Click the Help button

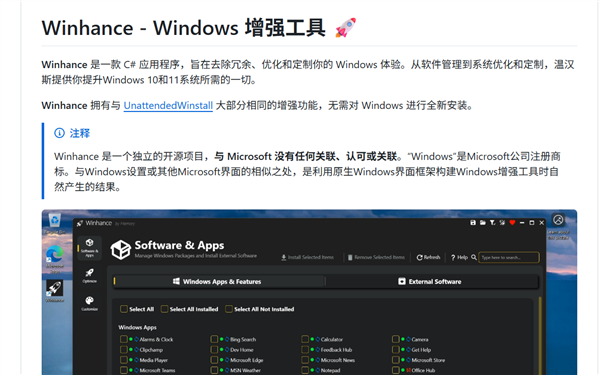click(459, 257)
